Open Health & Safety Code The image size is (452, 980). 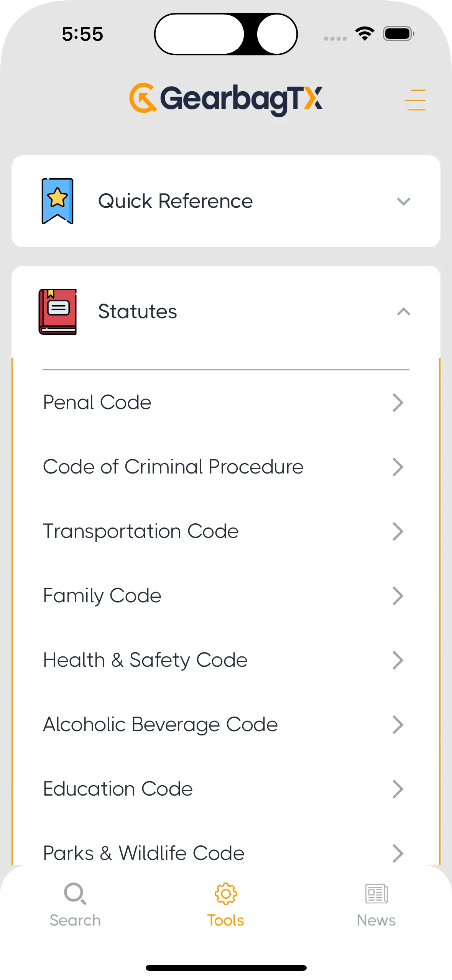[145, 660]
